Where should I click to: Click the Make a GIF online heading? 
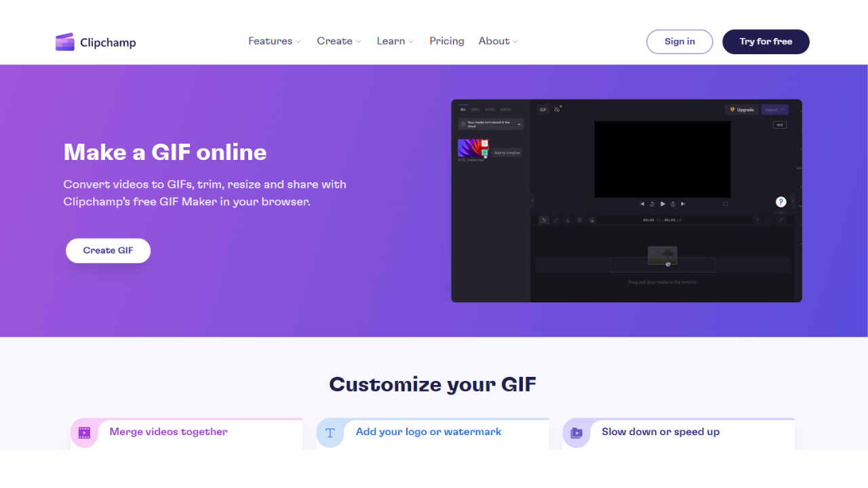[165, 152]
